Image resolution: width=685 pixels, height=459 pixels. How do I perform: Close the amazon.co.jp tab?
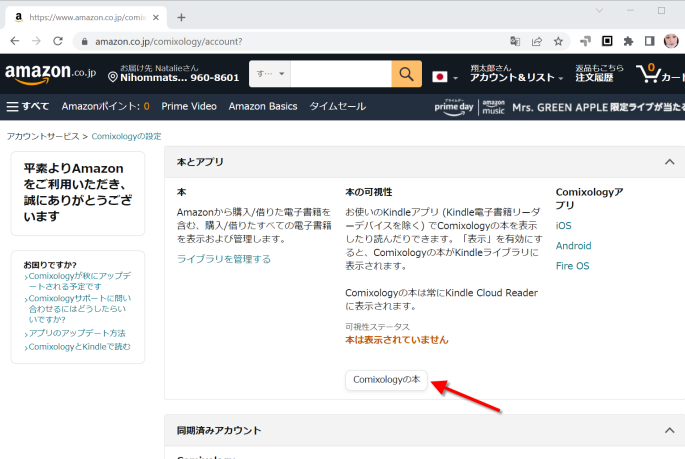pyautogui.click(x=156, y=17)
